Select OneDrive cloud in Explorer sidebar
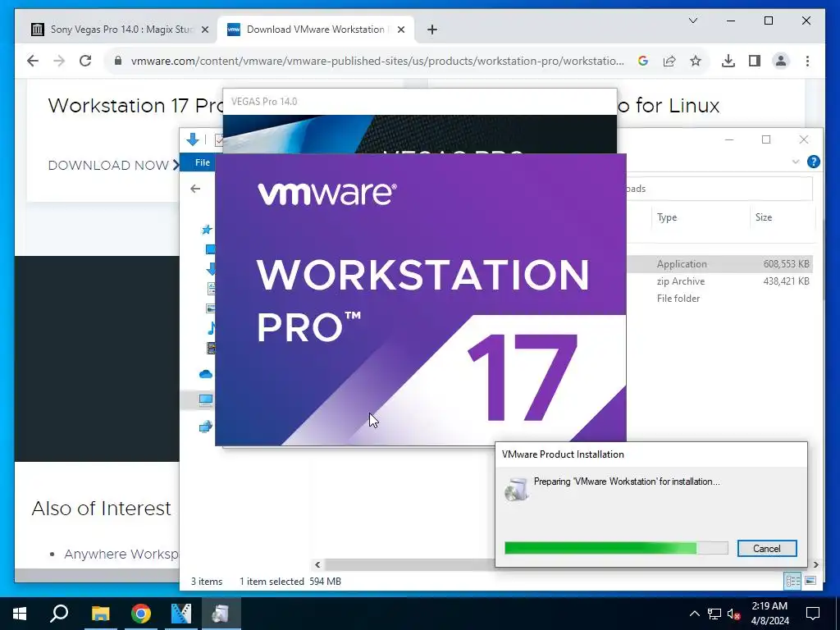840x630 pixels. pyautogui.click(x=206, y=374)
